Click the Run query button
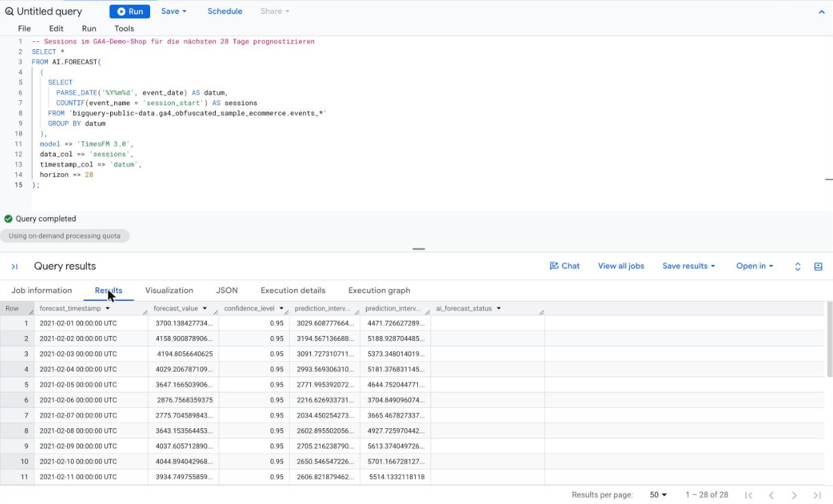The image size is (833, 504). 130,11
